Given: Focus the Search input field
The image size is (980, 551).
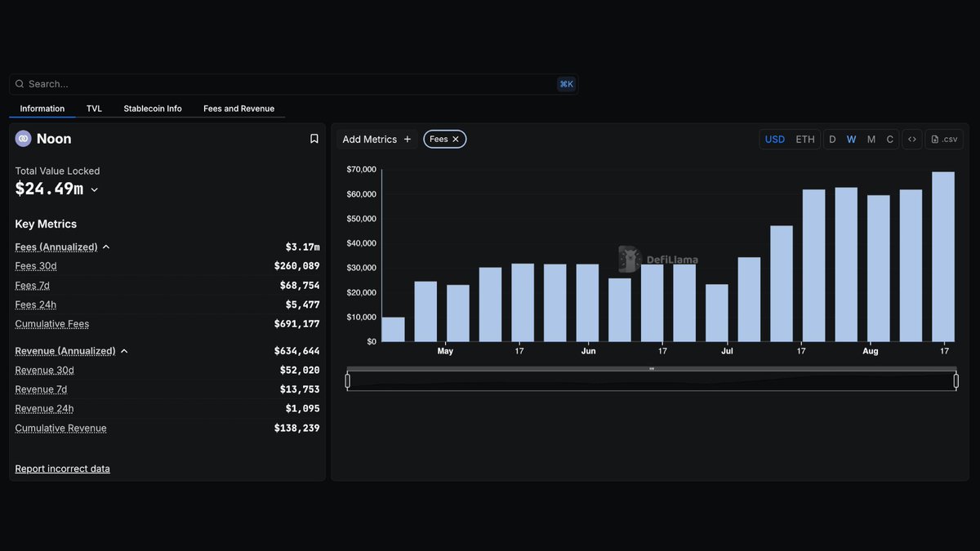Looking at the screenshot, I should tap(293, 84).
